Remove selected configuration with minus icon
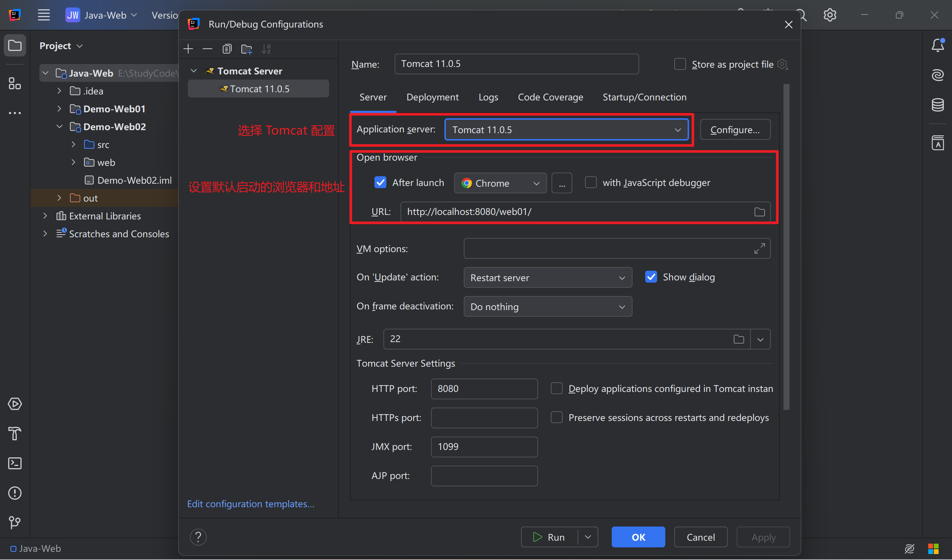 (208, 49)
